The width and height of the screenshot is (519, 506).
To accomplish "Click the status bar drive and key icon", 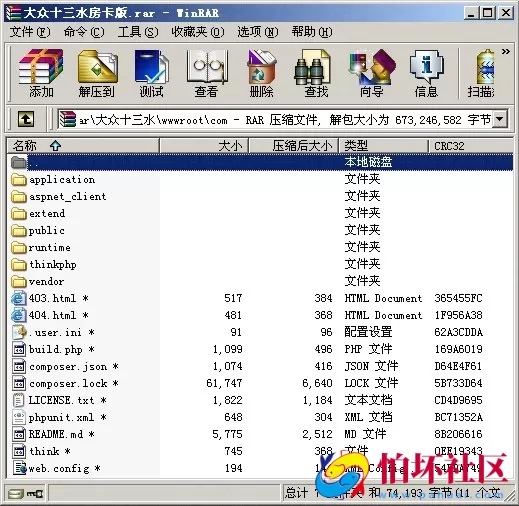I will click(26, 493).
